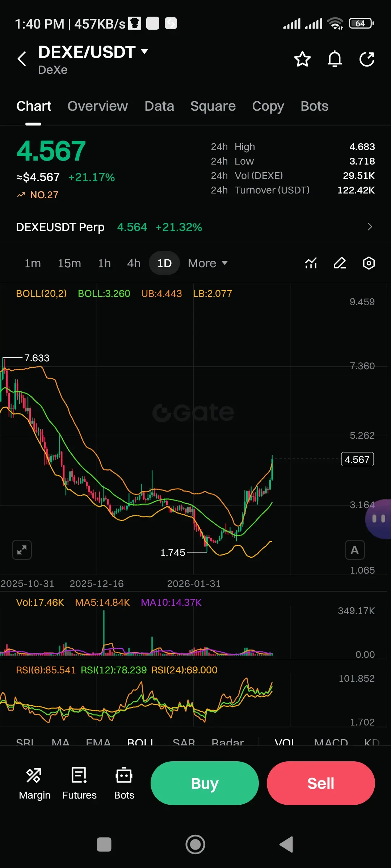Image resolution: width=391 pixels, height=868 pixels.
Task: Select the Radar indicator
Action: click(228, 743)
